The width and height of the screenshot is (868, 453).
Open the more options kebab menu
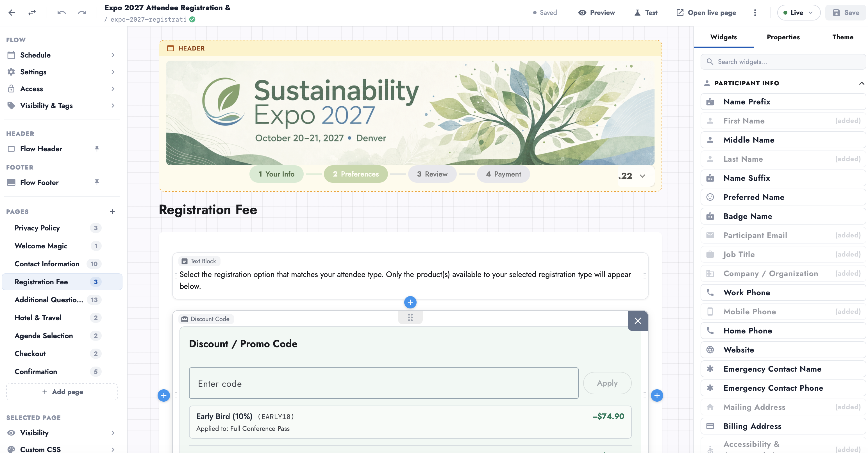(x=755, y=13)
